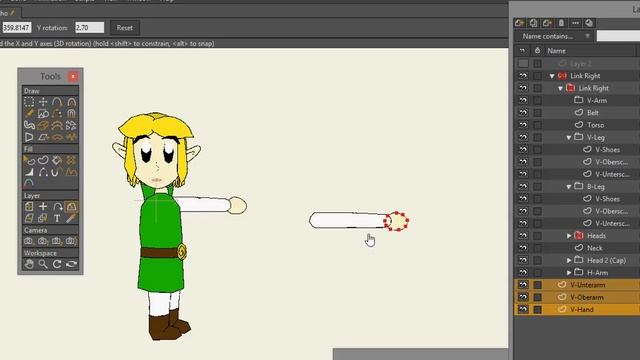Click the layer name filter search box

click(618, 36)
